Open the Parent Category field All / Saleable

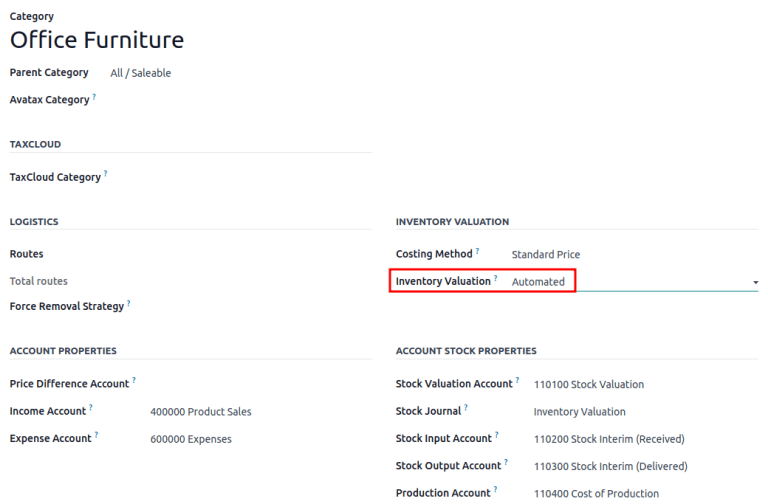pyautogui.click(x=141, y=73)
